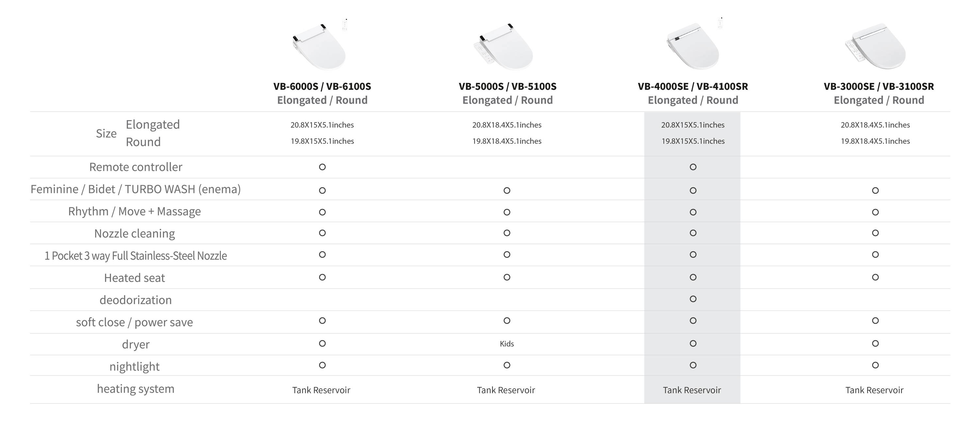980x443 pixels.
Task: Click the soft close circle for VB-5000S
Action: pyautogui.click(x=507, y=321)
